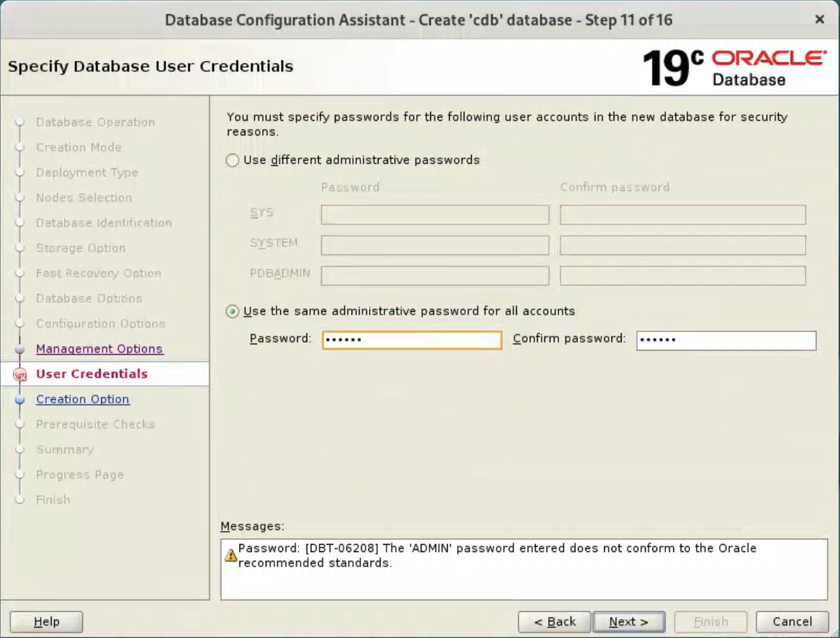Go back with the Back button
Image resolution: width=840 pixels, height=638 pixels.
coord(555,622)
